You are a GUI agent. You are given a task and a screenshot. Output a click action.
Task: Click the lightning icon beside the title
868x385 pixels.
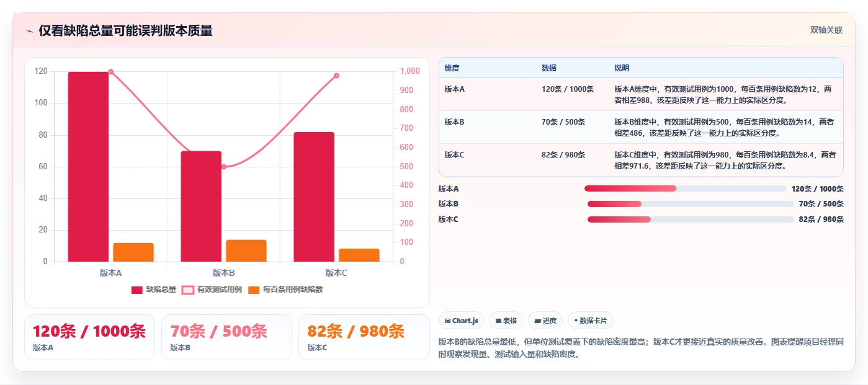pos(29,31)
